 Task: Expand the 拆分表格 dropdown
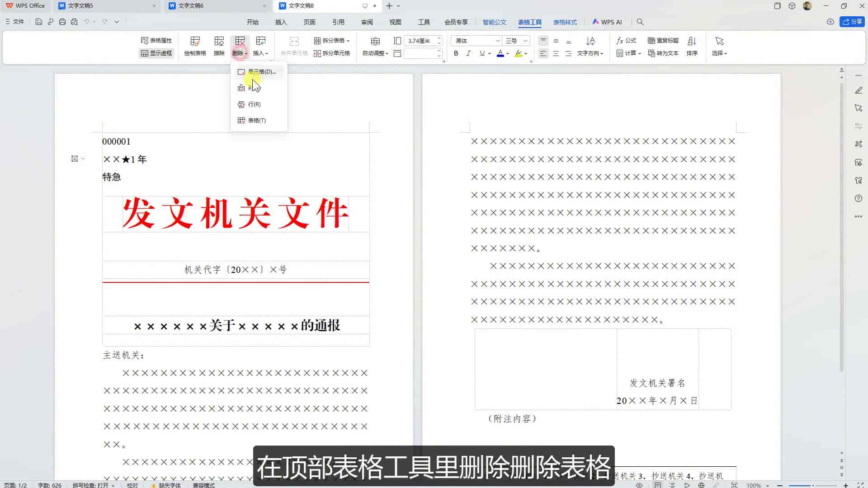tap(332, 40)
